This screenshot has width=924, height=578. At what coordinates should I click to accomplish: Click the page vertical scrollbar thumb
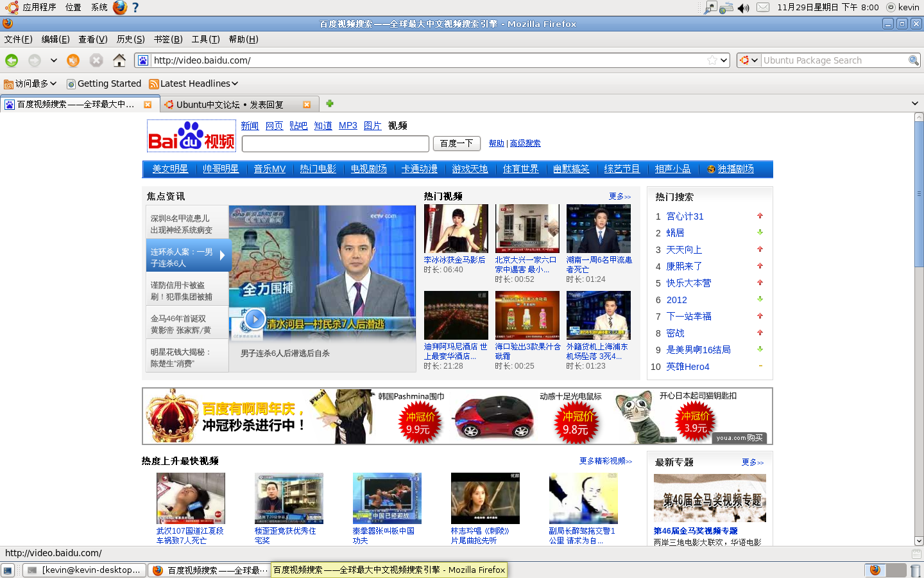[x=918, y=193]
